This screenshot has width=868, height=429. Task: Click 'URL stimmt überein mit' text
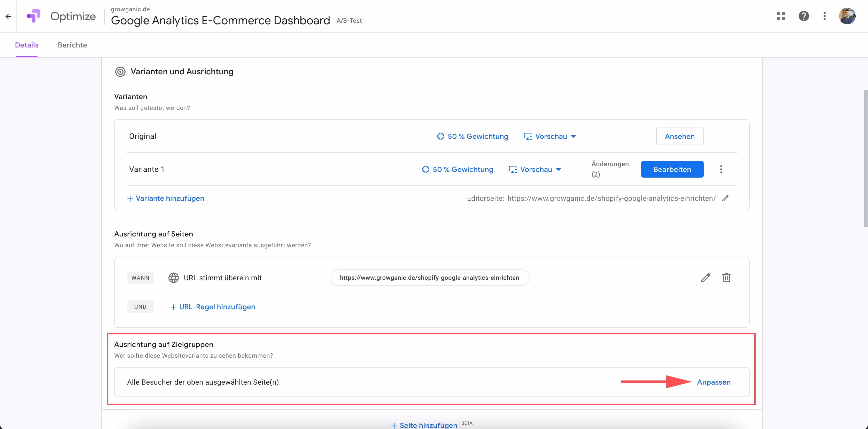(x=222, y=278)
